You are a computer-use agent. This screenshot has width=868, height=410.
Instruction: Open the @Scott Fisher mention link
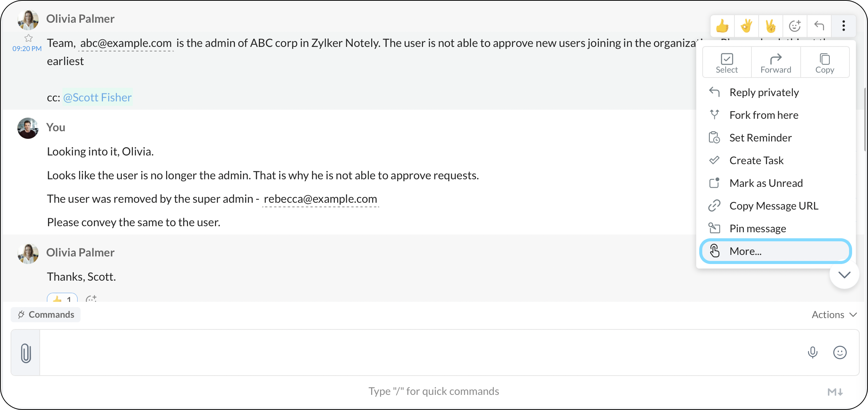[x=97, y=98]
